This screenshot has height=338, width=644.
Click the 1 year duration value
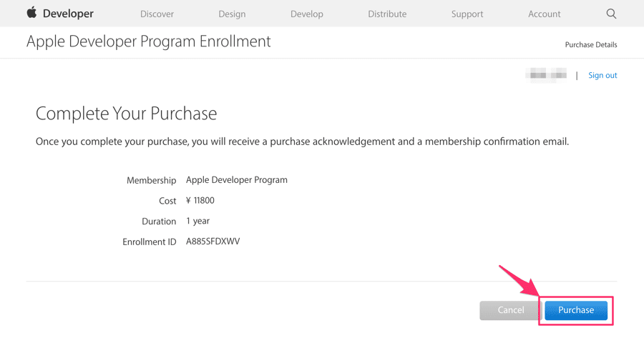[x=197, y=221]
